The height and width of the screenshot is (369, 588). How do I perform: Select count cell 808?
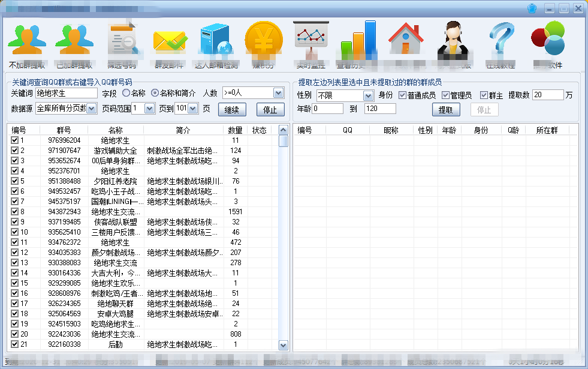[235, 334]
